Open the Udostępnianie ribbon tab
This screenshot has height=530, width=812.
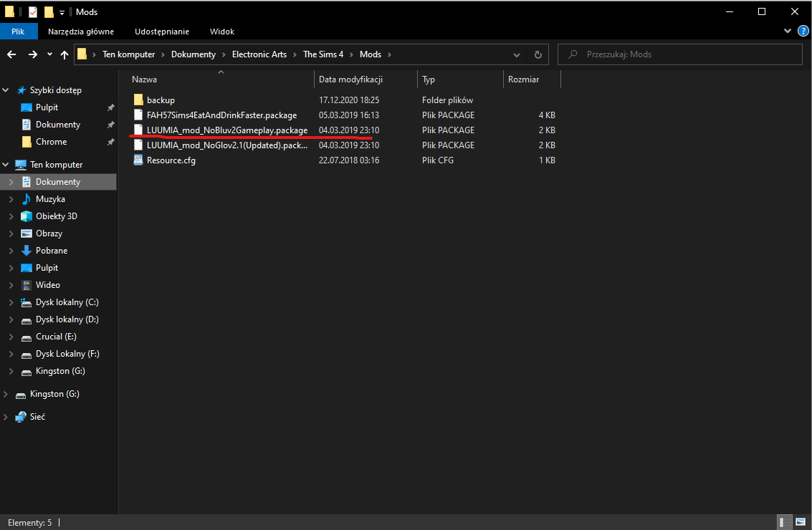point(161,32)
